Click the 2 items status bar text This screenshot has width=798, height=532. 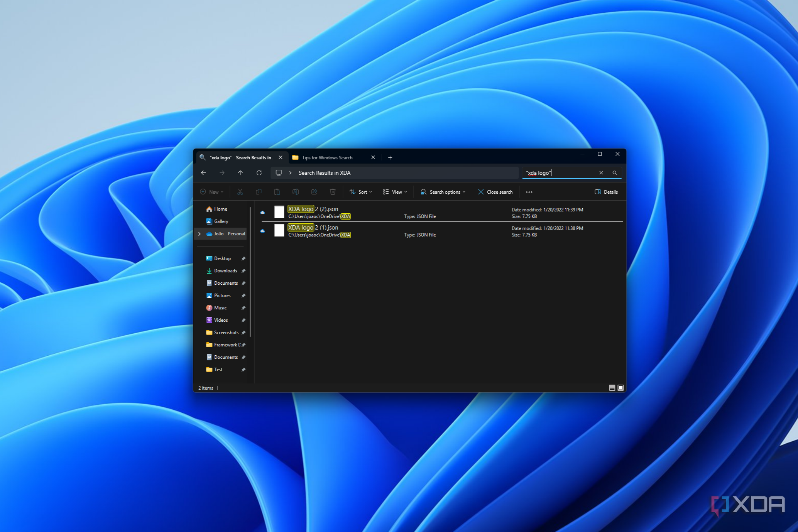click(206, 388)
